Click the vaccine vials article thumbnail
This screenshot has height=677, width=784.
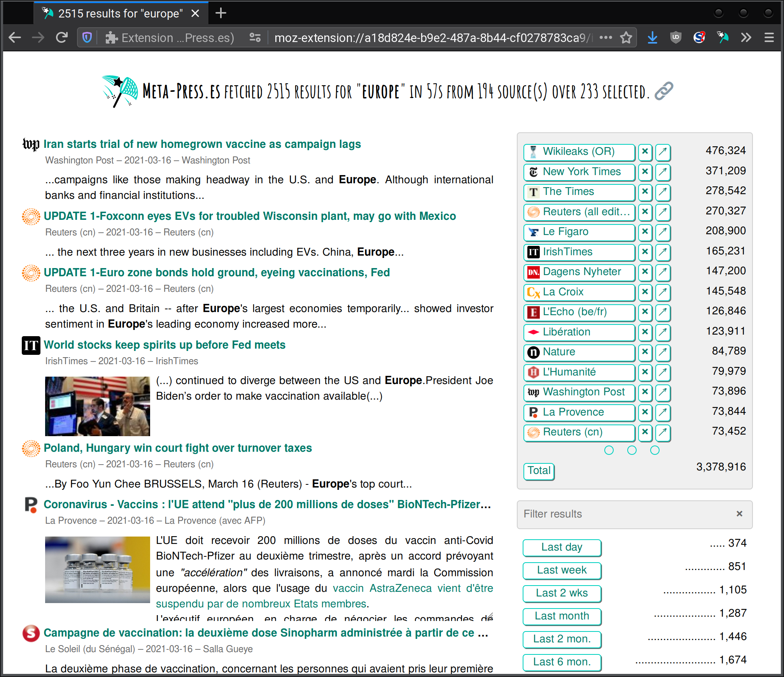coord(97,570)
